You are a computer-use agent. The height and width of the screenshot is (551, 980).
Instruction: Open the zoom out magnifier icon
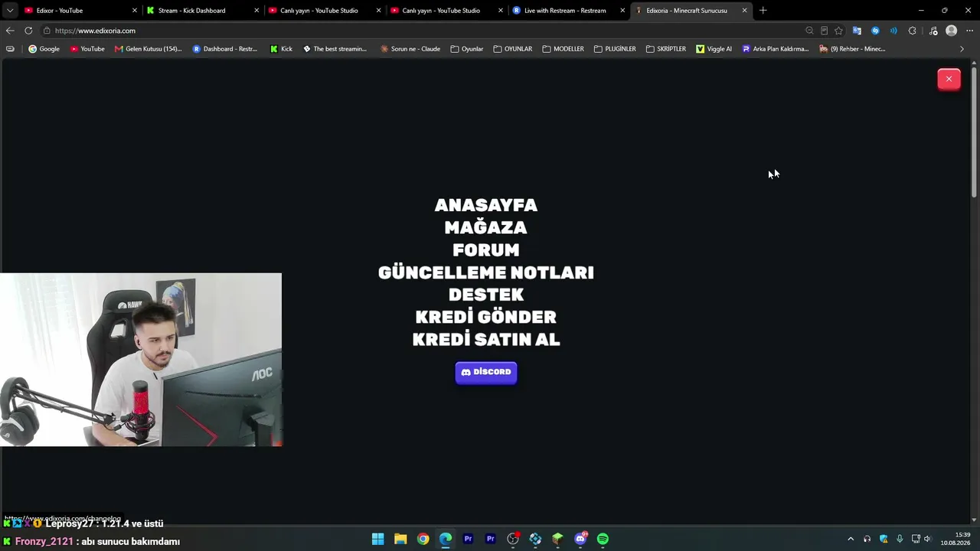(809, 31)
